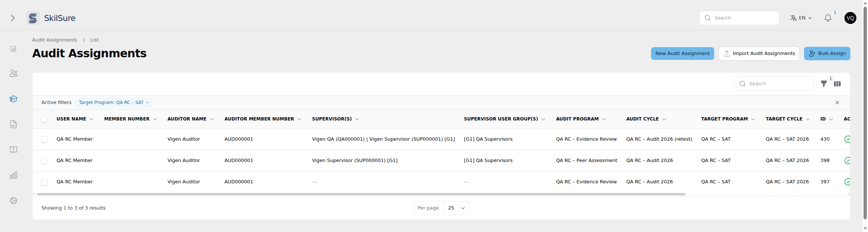Open the document icon in sidebar
The width and height of the screenshot is (868, 232).
click(x=13, y=124)
